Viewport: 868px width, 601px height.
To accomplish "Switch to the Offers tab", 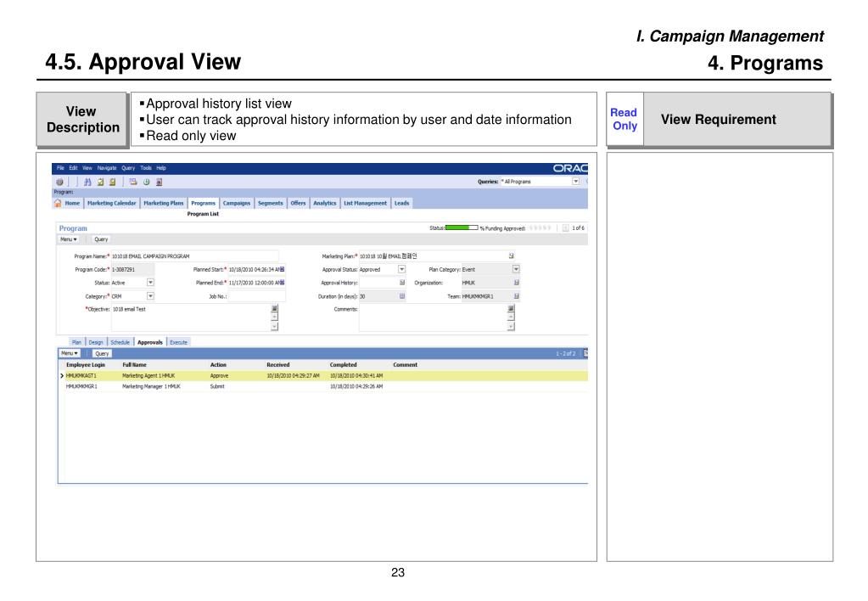I will (298, 203).
